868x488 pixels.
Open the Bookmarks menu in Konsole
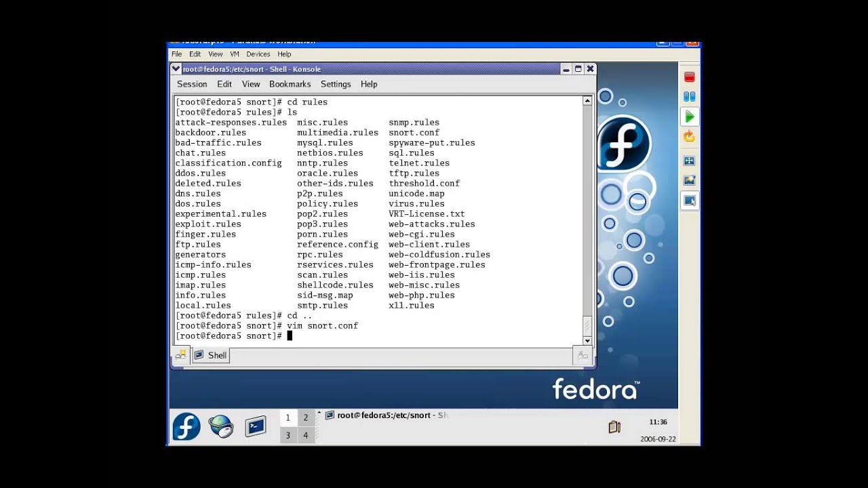290,84
